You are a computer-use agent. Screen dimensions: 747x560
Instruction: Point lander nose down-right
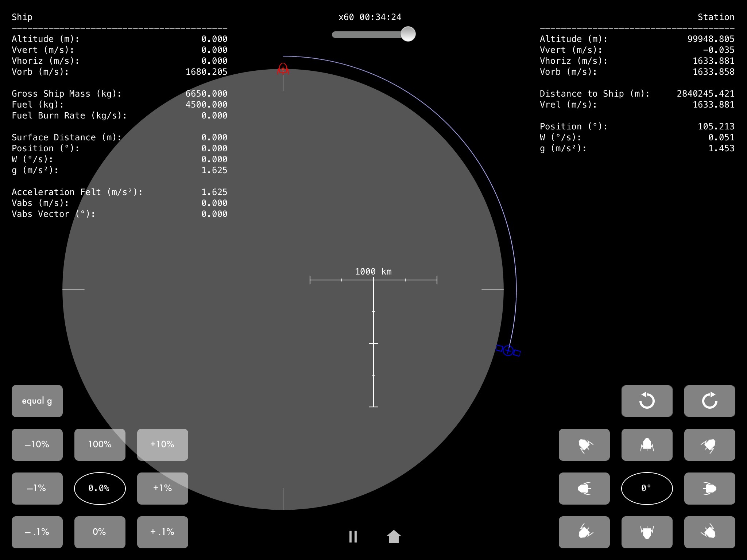coord(709,532)
